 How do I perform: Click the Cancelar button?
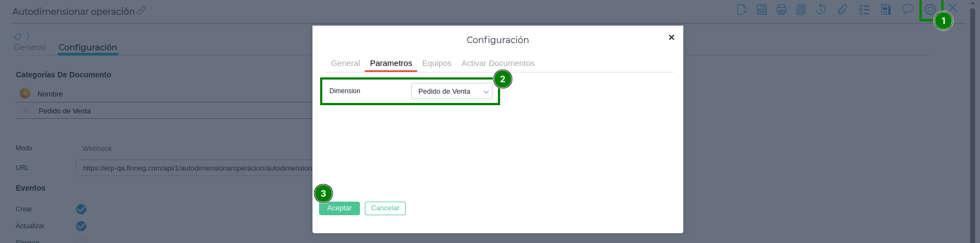(x=385, y=208)
